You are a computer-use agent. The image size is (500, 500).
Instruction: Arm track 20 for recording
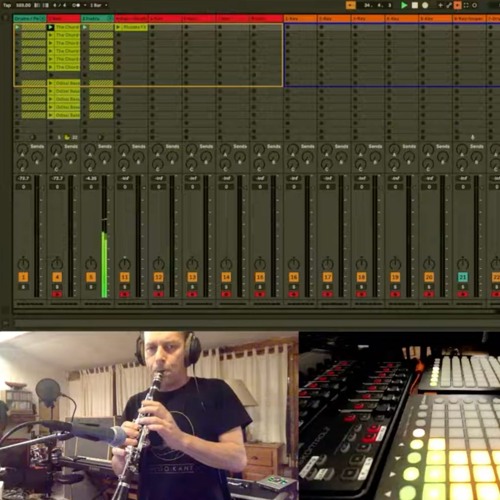429,294
